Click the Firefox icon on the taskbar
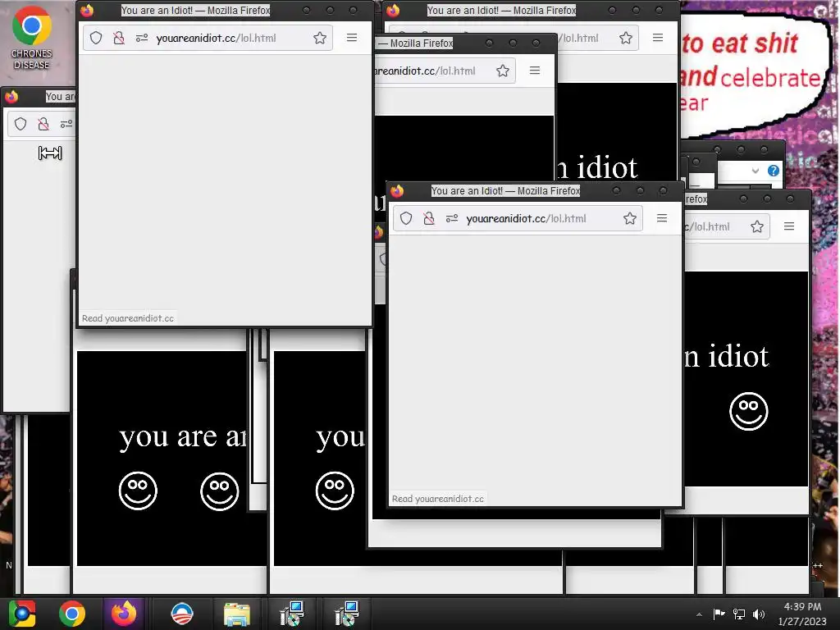Viewport: 840px width, 630px height. (x=124, y=614)
